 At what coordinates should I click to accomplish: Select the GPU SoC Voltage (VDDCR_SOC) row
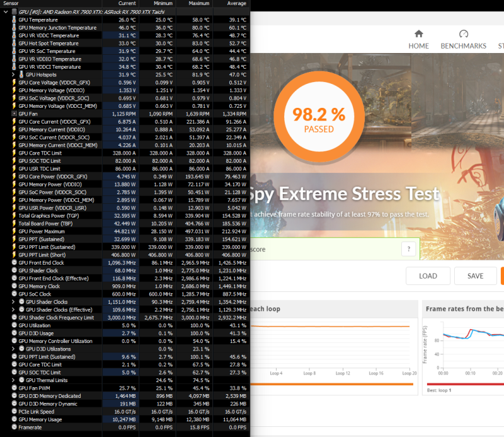tap(125, 98)
